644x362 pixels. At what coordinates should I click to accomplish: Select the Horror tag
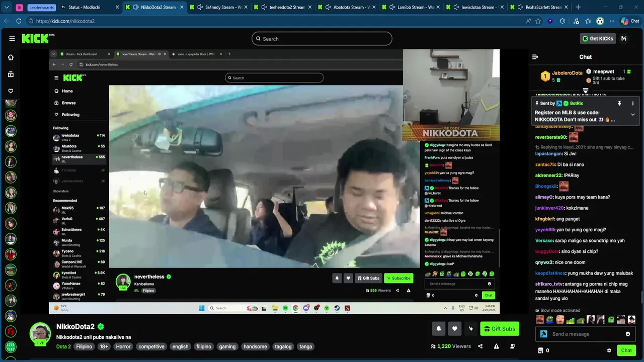pos(123,346)
